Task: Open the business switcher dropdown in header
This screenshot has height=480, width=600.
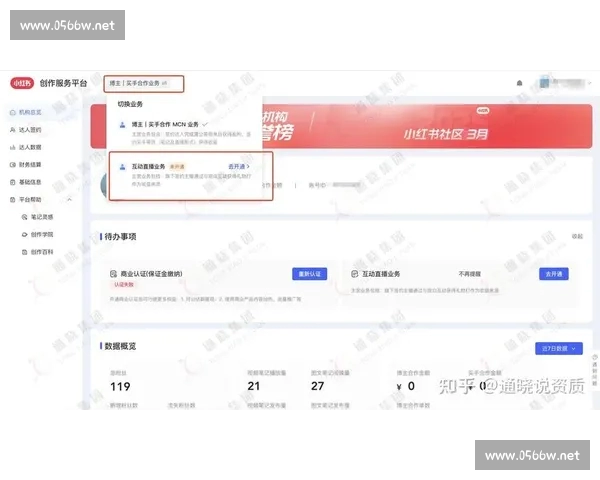Action: pos(143,83)
